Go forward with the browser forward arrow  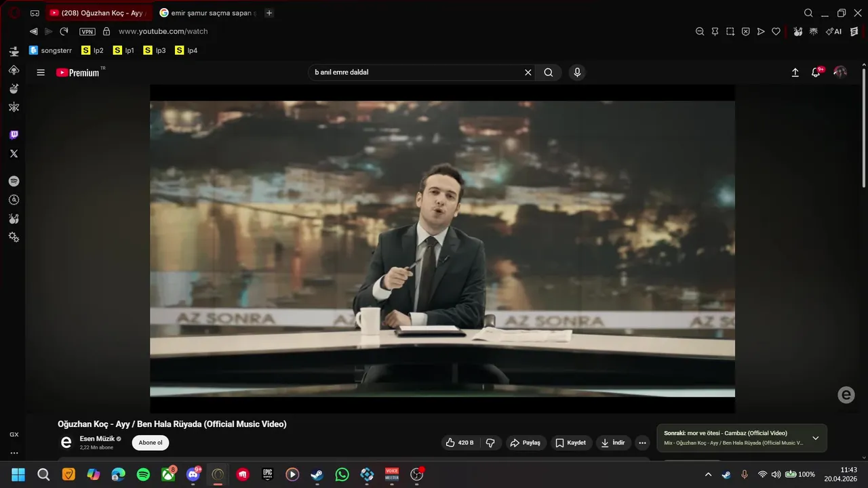49,31
